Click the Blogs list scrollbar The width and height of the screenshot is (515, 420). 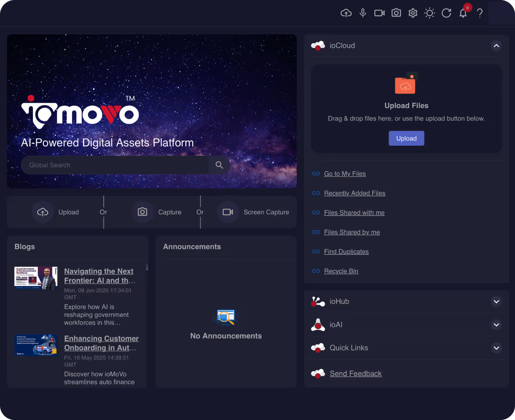[147, 267]
